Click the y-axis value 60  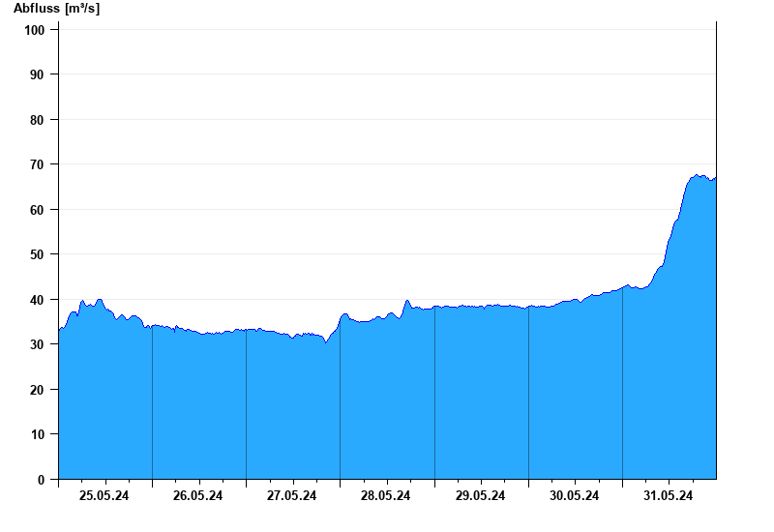tap(38, 210)
